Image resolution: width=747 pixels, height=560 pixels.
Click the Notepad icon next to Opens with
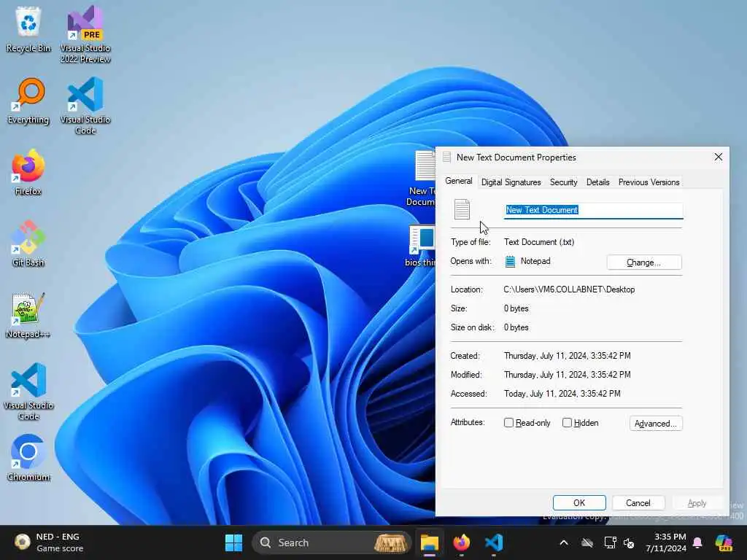tap(510, 262)
